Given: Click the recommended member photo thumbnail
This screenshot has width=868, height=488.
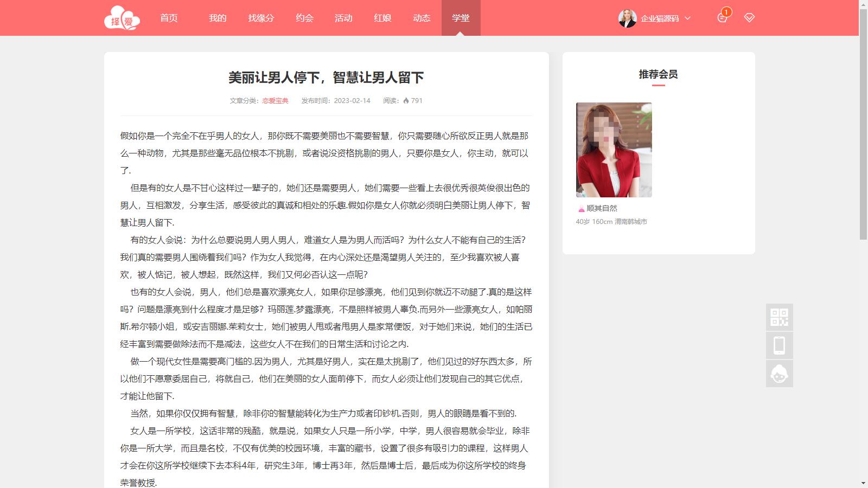Looking at the screenshot, I should tap(614, 150).
